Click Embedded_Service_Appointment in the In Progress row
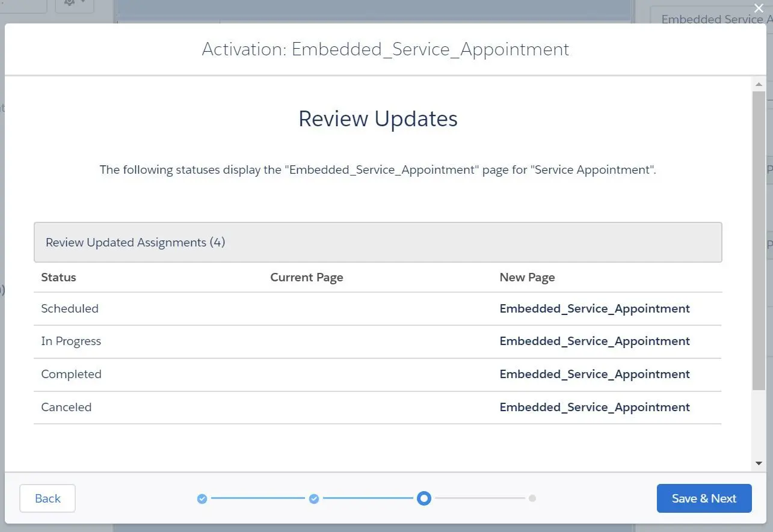Viewport: 773px width, 532px height. click(x=594, y=341)
